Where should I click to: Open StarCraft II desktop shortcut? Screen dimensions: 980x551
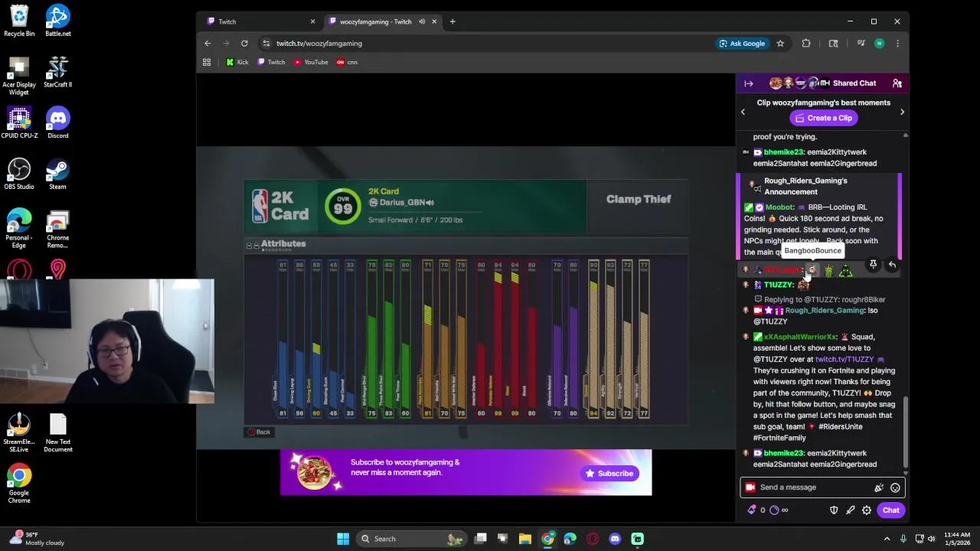(57, 72)
